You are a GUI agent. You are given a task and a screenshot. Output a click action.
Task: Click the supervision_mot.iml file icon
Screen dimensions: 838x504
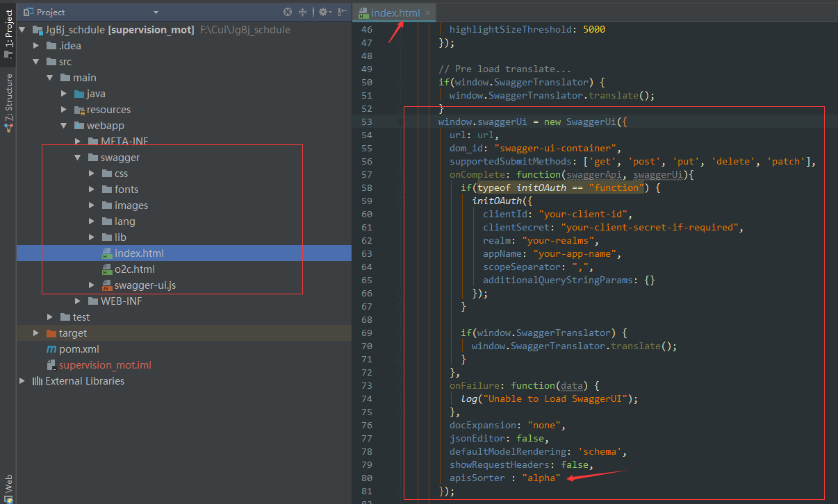51,365
